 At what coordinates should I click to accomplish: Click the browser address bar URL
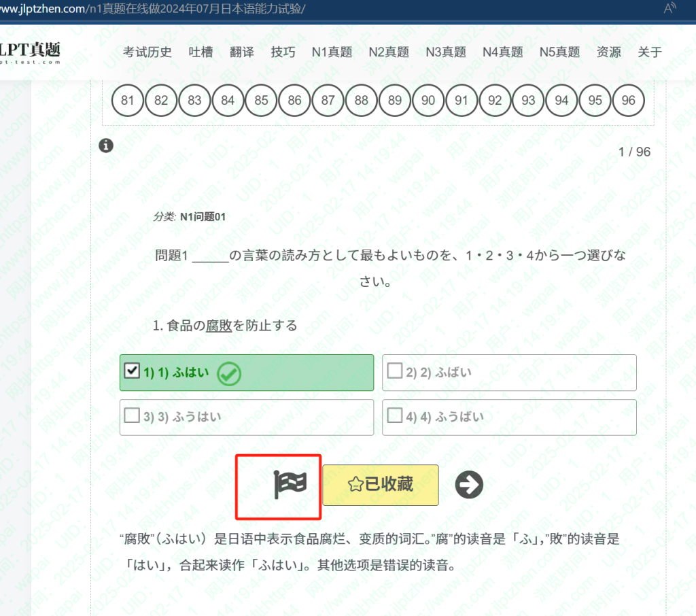[153, 9]
